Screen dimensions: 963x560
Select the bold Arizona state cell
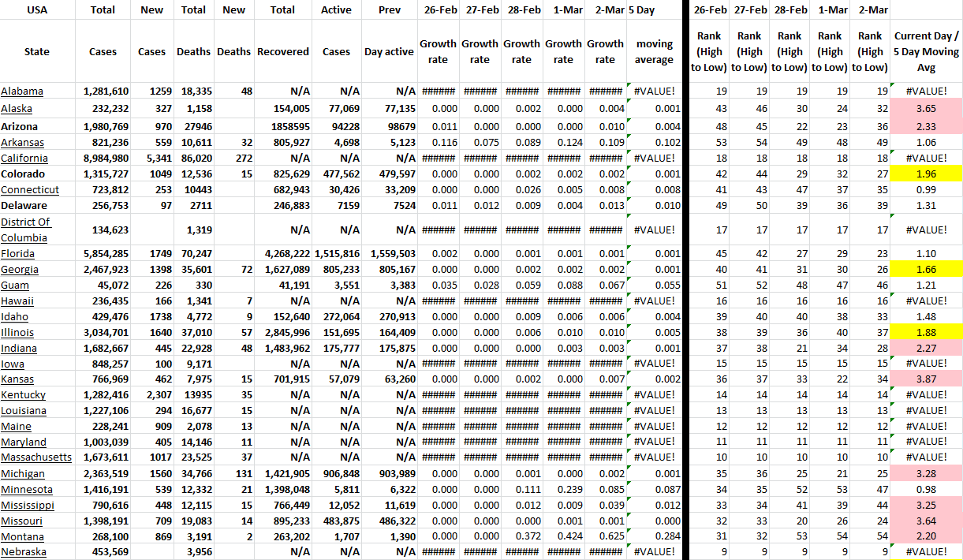[x=22, y=127]
